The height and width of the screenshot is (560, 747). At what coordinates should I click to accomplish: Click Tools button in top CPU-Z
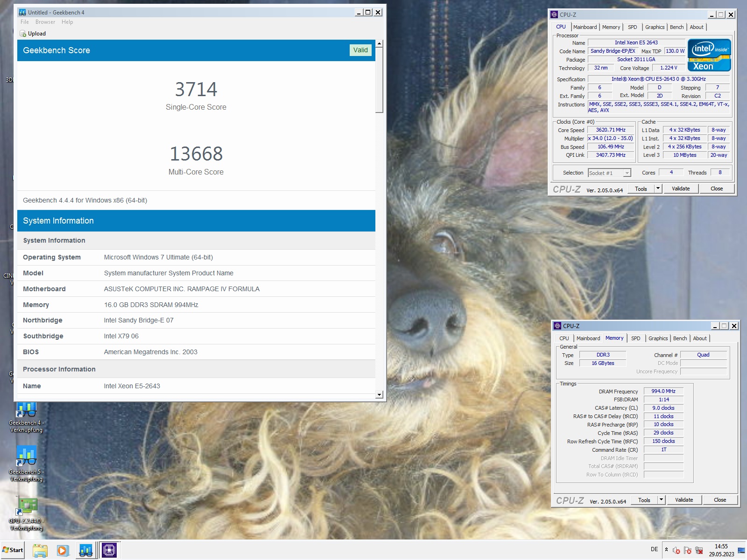pyautogui.click(x=641, y=189)
